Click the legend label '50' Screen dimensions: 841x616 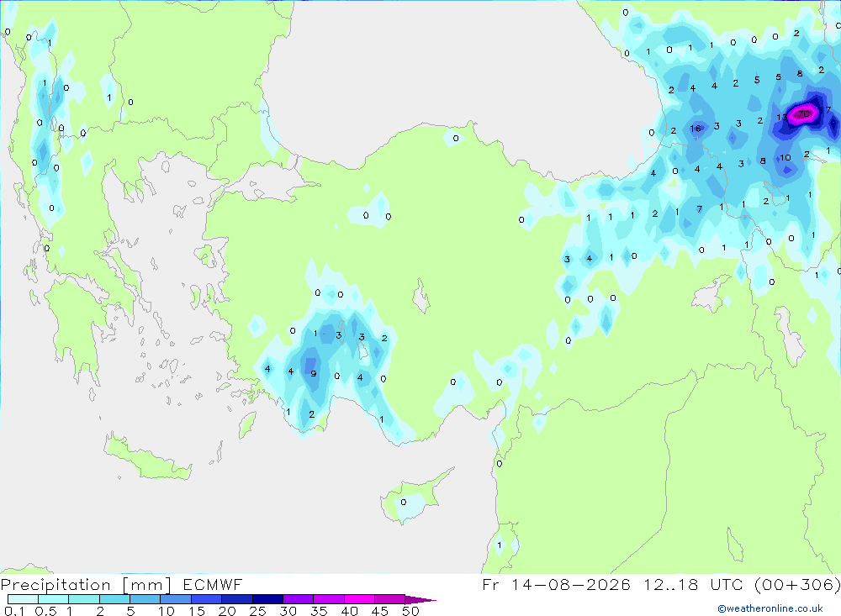click(x=410, y=611)
